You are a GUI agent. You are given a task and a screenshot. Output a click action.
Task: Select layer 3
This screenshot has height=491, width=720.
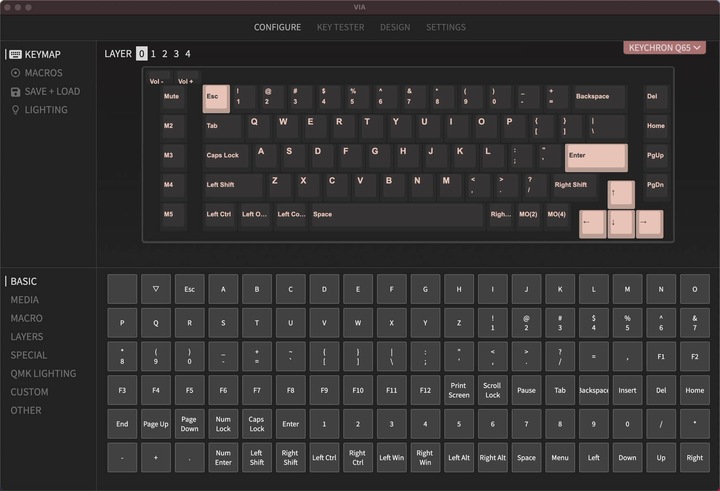(x=176, y=54)
